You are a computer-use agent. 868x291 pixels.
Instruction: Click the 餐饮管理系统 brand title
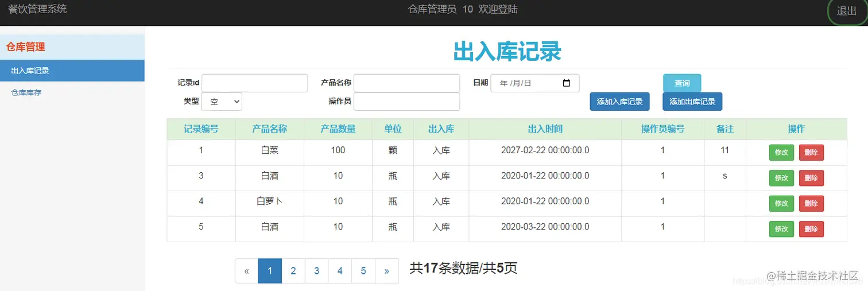(37, 9)
